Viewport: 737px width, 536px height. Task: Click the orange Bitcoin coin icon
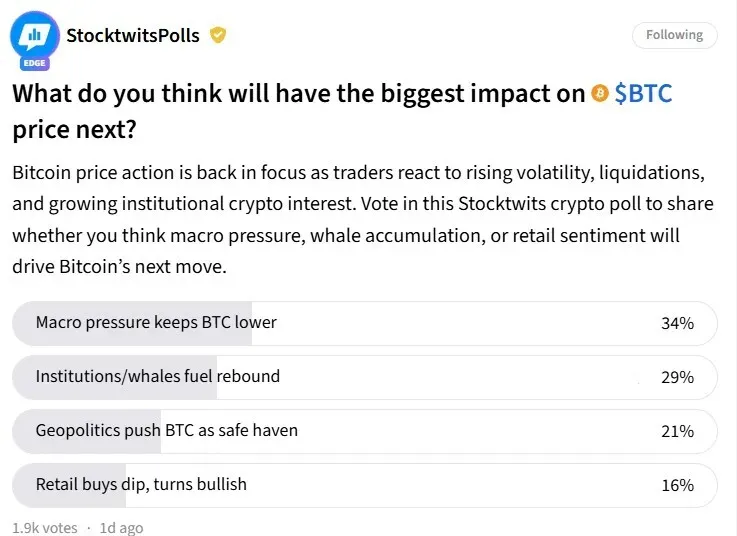pyautogui.click(x=600, y=94)
